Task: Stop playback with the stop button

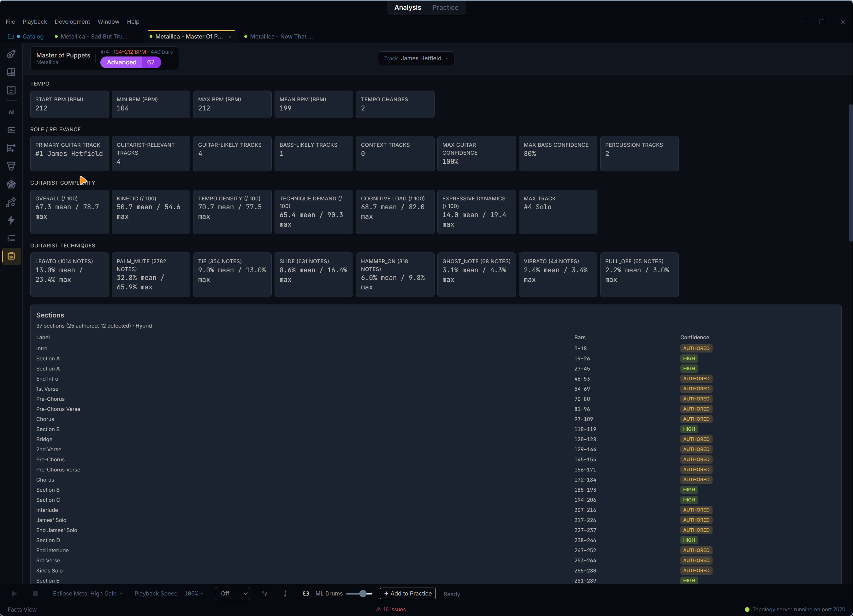Action: point(35,593)
